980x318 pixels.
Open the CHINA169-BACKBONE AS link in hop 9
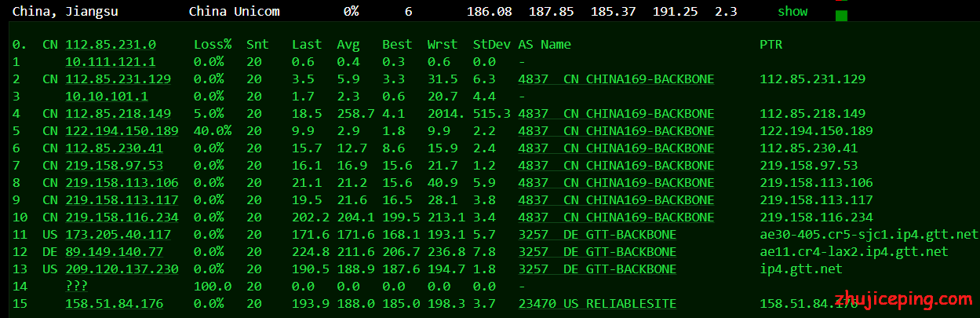coord(616,200)
